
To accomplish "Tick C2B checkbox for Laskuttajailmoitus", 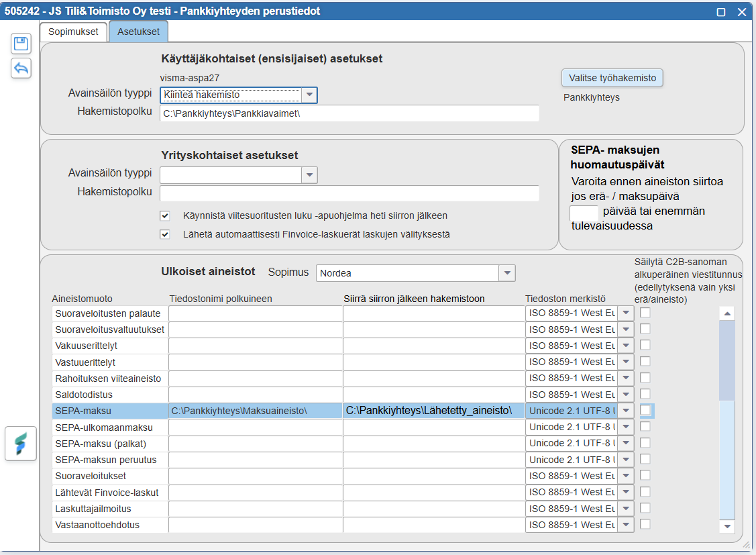I will [645, 508].
